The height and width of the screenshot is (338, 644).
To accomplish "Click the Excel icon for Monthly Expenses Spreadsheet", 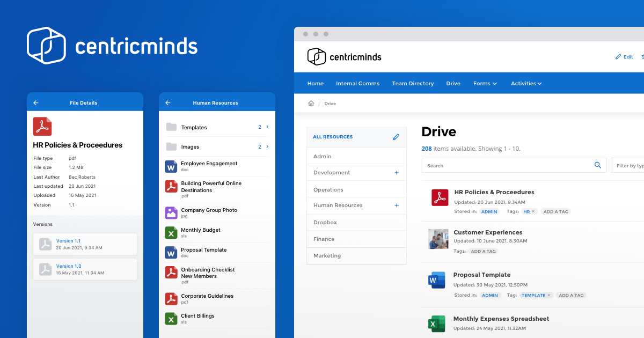I will pyautogui.click(x=436, y=324).
